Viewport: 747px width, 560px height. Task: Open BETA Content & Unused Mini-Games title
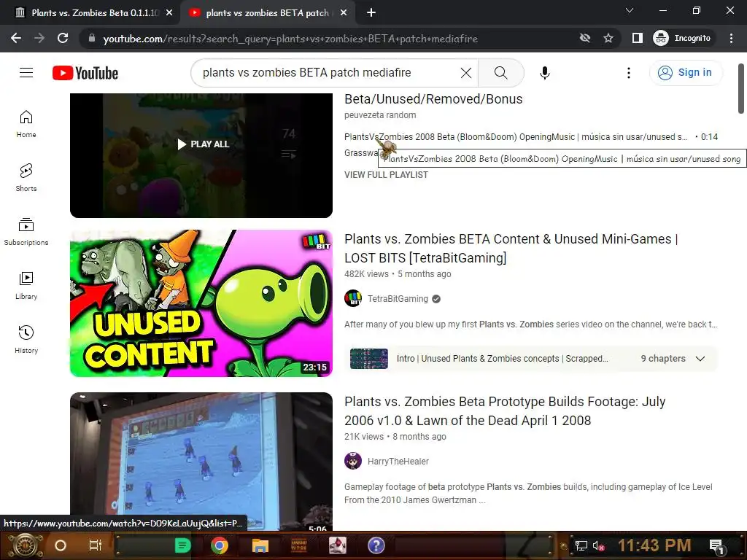point(511,249)
